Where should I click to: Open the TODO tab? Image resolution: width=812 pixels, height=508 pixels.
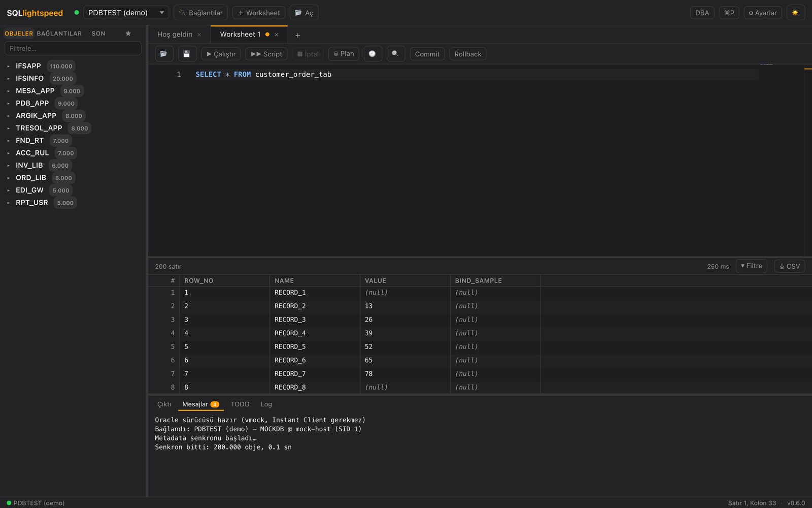pos(240,404)
